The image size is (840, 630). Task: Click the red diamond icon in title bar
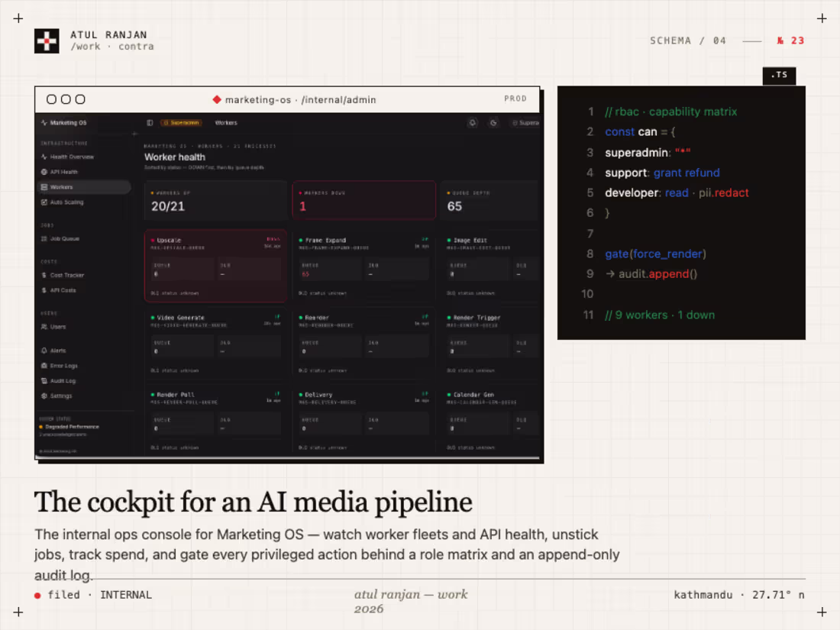[217, 99]
